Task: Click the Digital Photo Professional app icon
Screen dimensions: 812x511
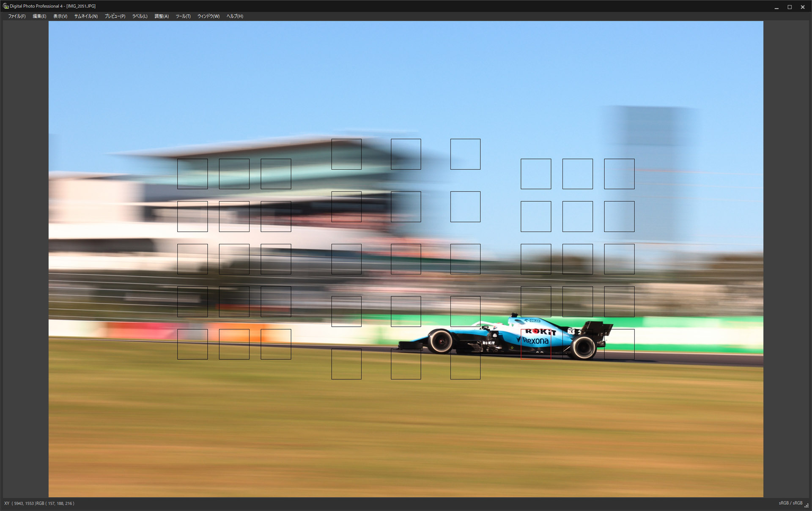Action: [x=5, y=6]
